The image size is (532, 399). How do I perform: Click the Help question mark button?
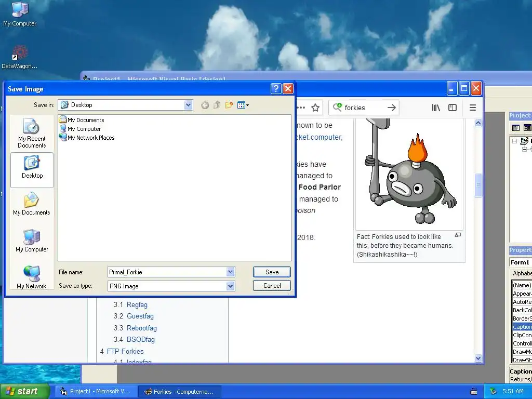pos(276,89)
